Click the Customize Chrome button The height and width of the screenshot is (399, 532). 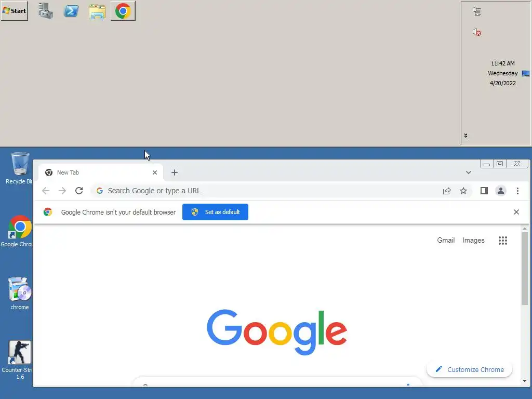[470, 369]
